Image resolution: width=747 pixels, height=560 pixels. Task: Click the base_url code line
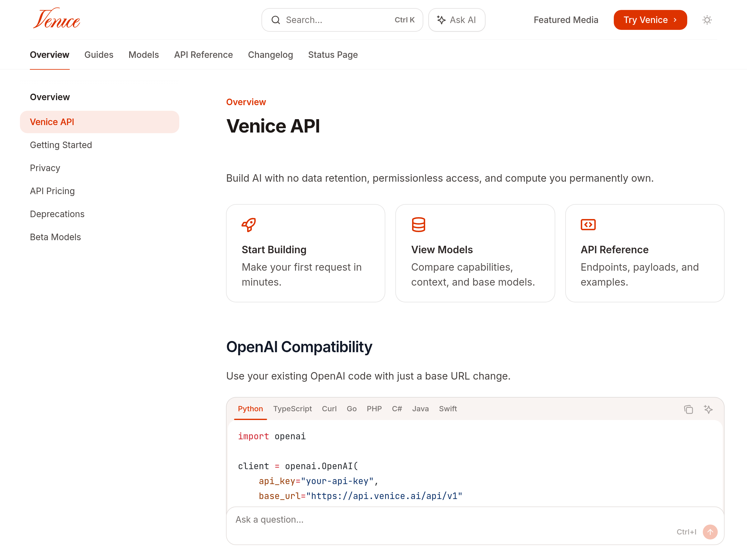tap(360, 496)
